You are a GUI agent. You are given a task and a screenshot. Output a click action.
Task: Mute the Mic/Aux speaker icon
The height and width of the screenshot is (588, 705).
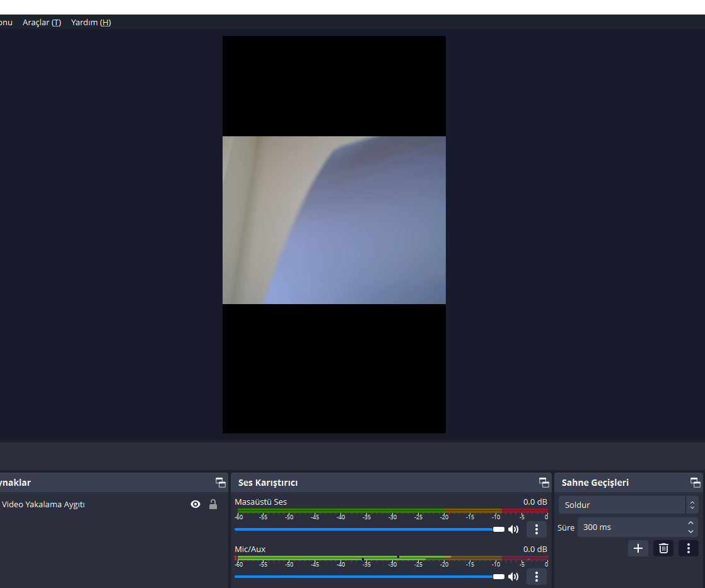click(513, 577)
